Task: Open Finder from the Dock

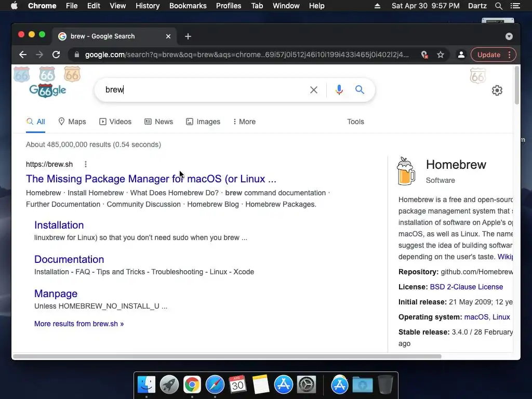Action: pyautogui.click(x=147, y=384)
